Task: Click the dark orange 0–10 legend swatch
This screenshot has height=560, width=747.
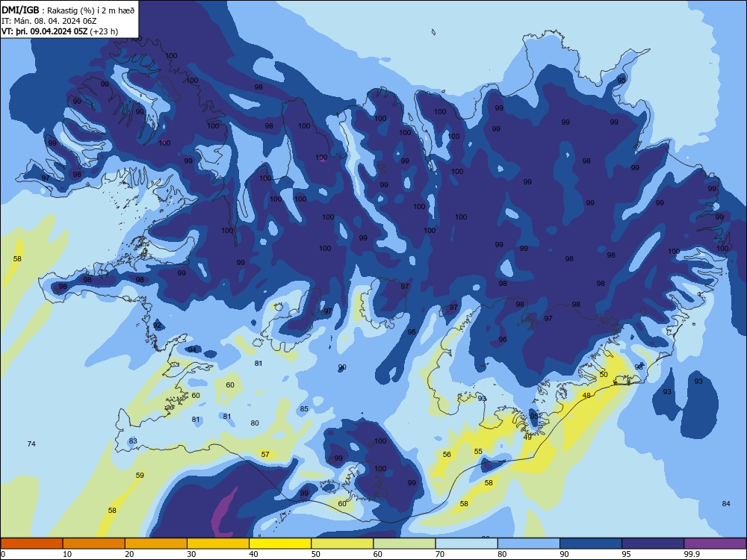Action: click(31, 544)
